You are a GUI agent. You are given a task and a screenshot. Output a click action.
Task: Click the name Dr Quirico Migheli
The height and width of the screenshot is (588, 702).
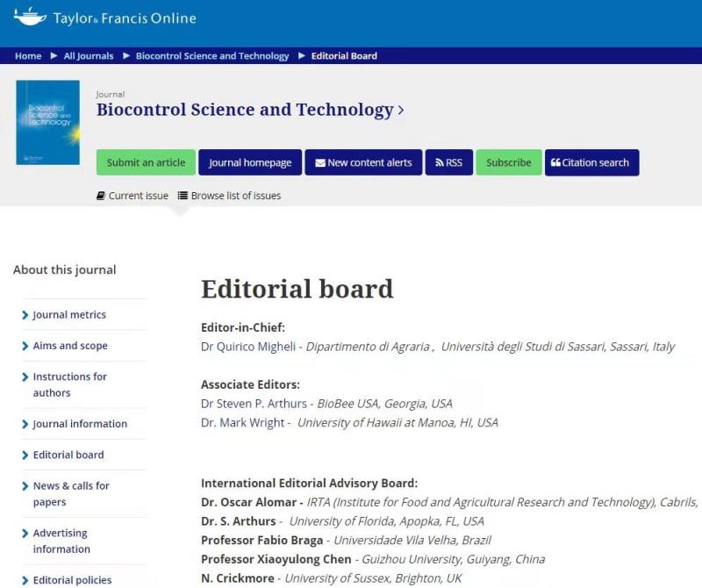pyautogui.click(x=248, y=347)
